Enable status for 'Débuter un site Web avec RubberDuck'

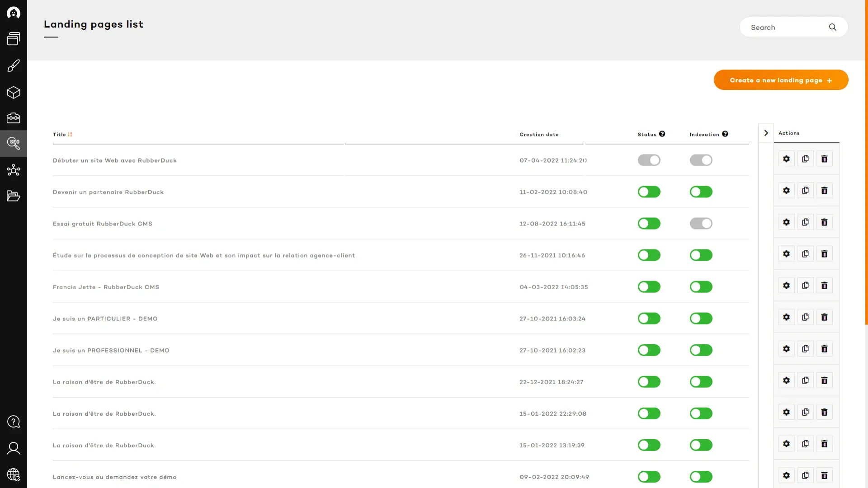(649, 160)
